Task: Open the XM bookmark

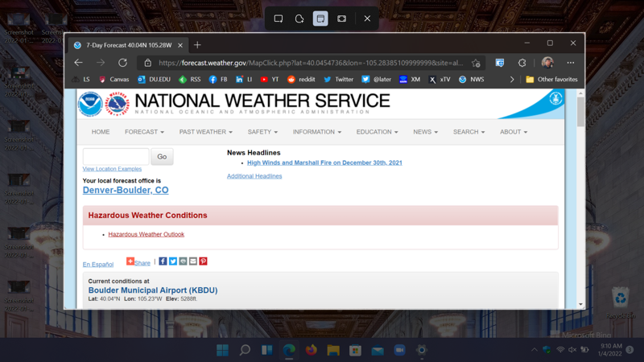Action: pos(410,80)
